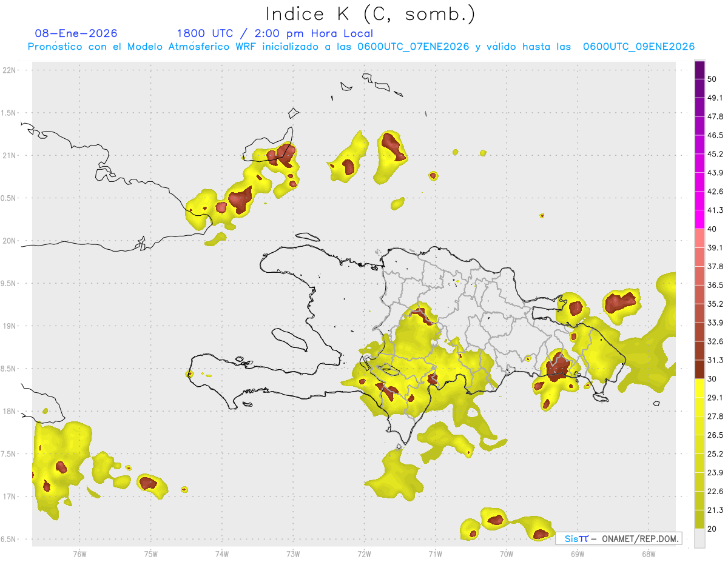Click the longitude label '69W'

[x=578, y=554]
